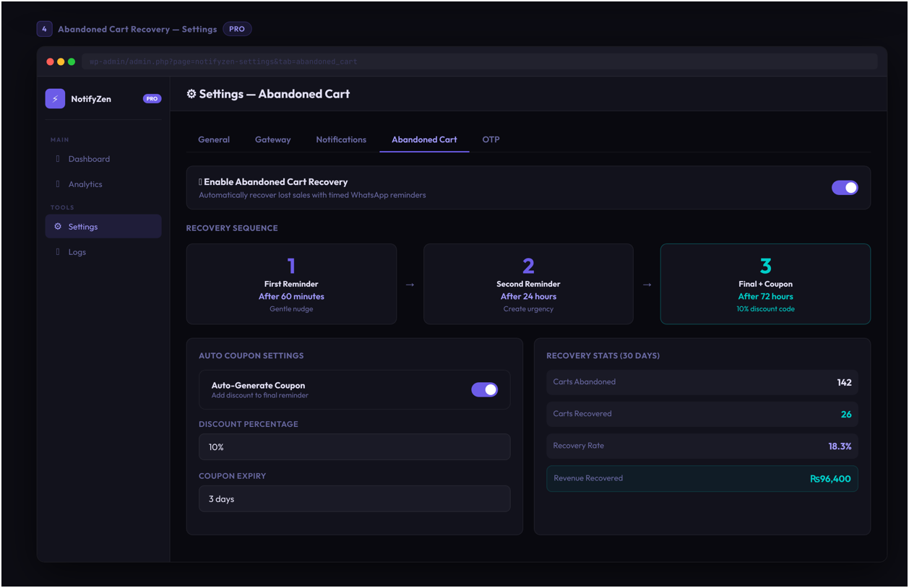Click the NotifyZen lightning bolt logo
Image resolution: width=909 pixels, height=588 pixels.
click(55, 99)
